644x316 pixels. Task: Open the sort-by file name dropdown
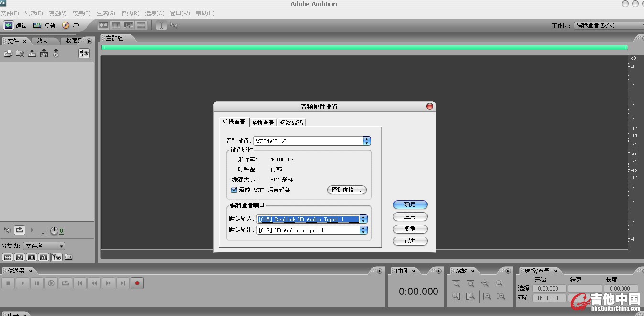pyautogui.click(x=44, y=246)
